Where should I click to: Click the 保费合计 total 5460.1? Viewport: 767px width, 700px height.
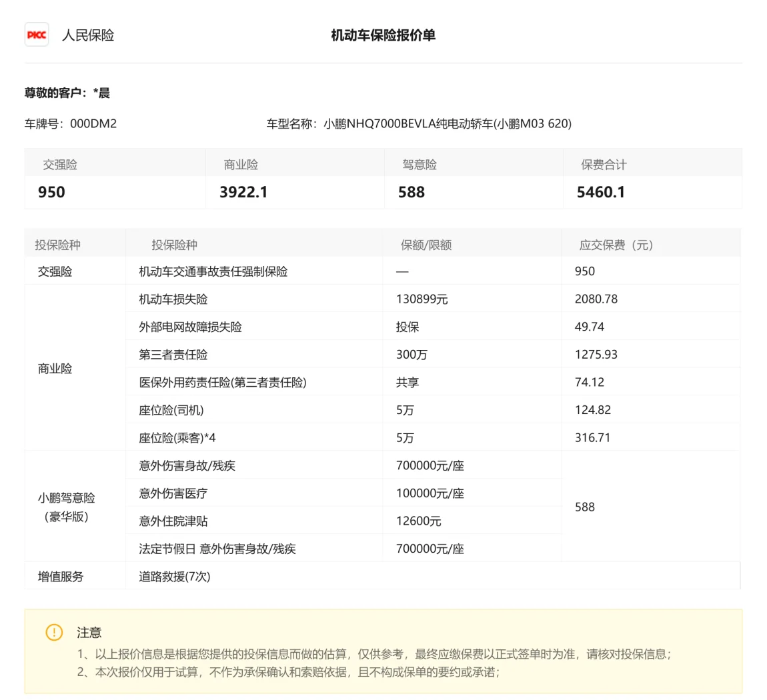600,192
